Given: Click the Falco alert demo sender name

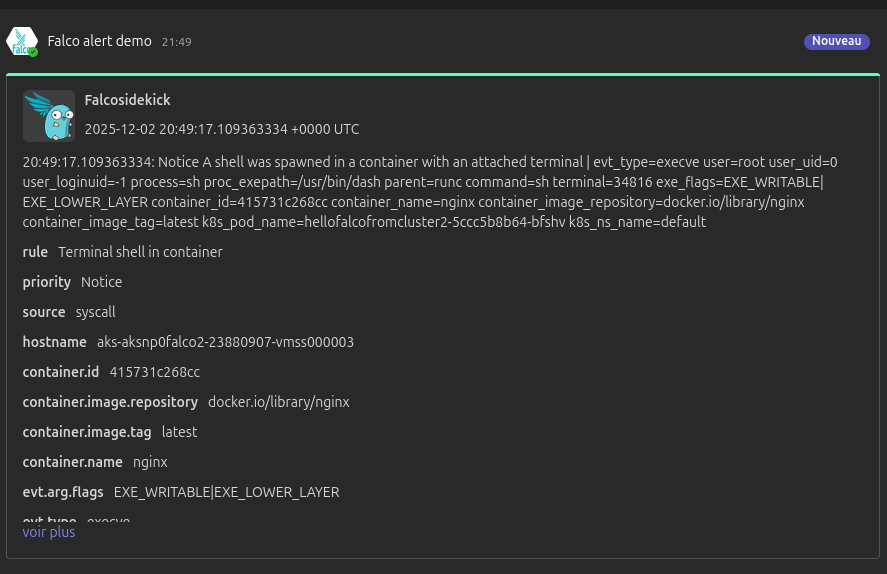Looking at the screenshot, I should (99, 41).
